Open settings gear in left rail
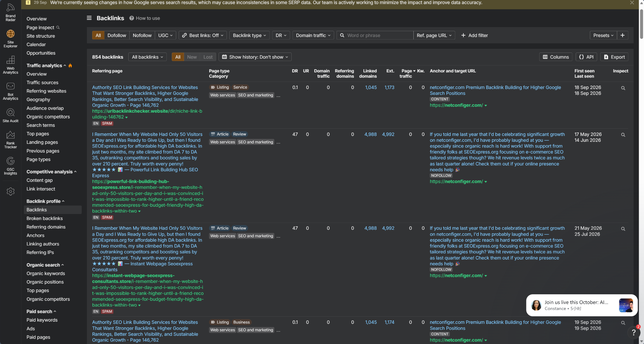 [x=10, y=191]
